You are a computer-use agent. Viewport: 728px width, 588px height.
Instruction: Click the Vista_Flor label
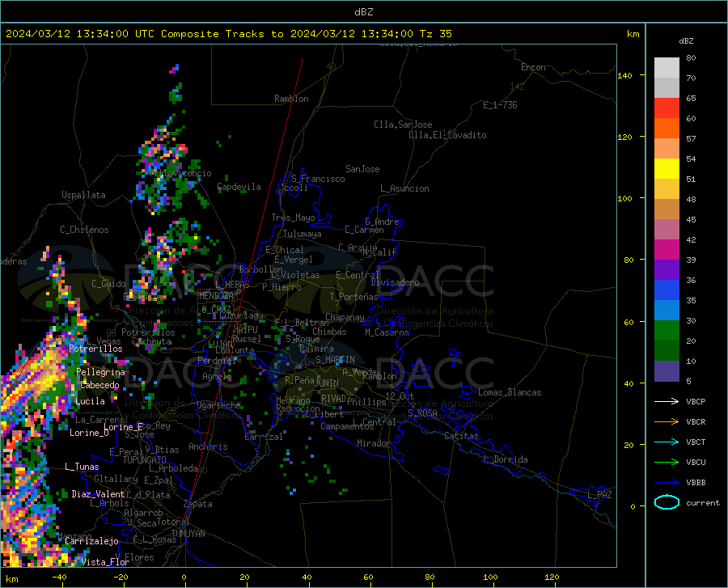[x=105, y=562]
